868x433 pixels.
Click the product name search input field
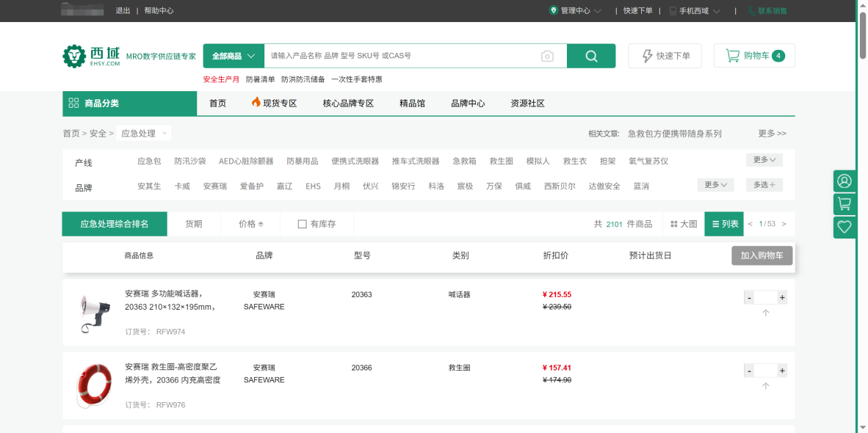(x=400, y=56)
